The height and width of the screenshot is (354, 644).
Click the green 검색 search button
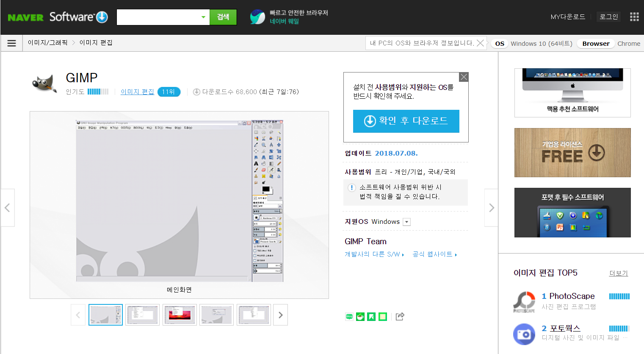coord(223,17)
